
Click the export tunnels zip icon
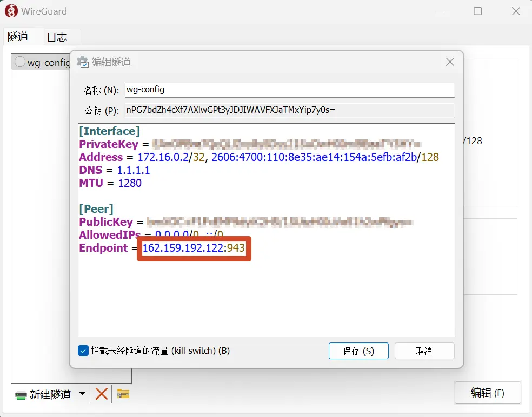point(123,394)
